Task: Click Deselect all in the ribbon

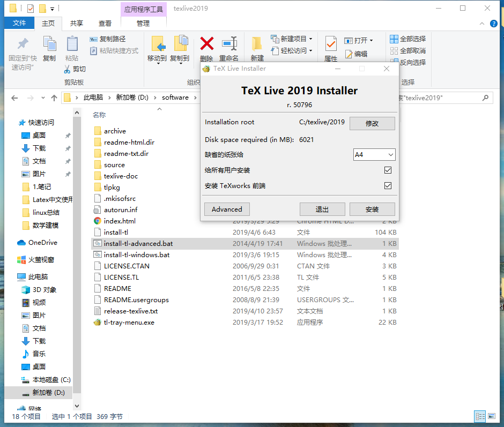Action: coord(408,51)
